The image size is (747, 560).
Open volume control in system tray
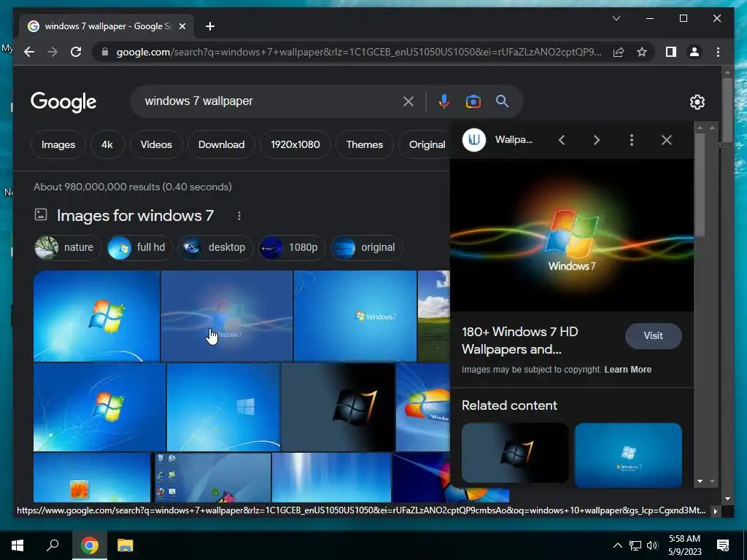coord(652,545)
